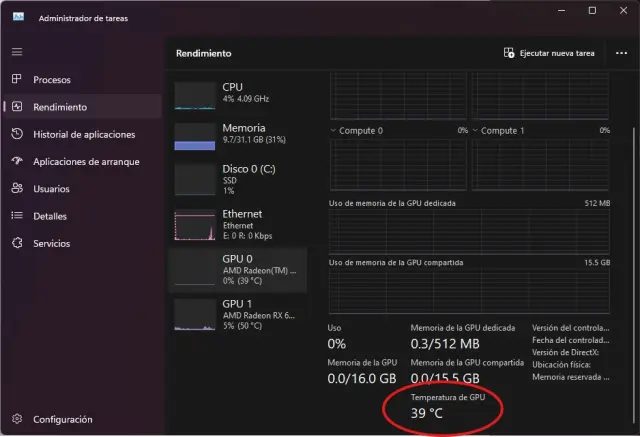This screenshot has height=437, width=640.
Task: Open Configuración gear at bottom left
Action: click(16, 419)
